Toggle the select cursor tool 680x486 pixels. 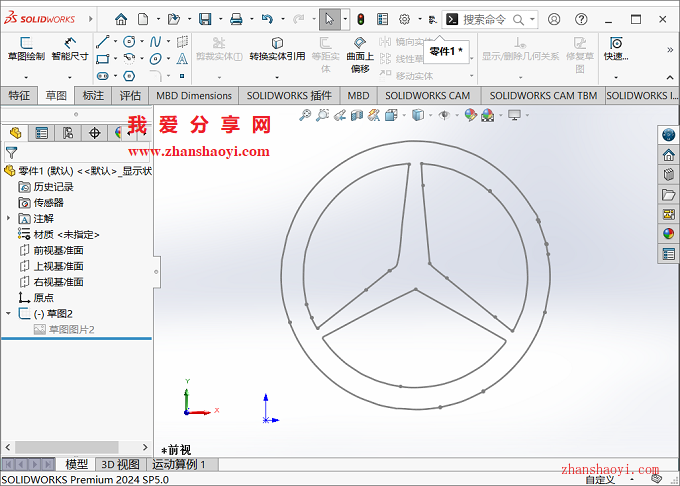point(329,19)
